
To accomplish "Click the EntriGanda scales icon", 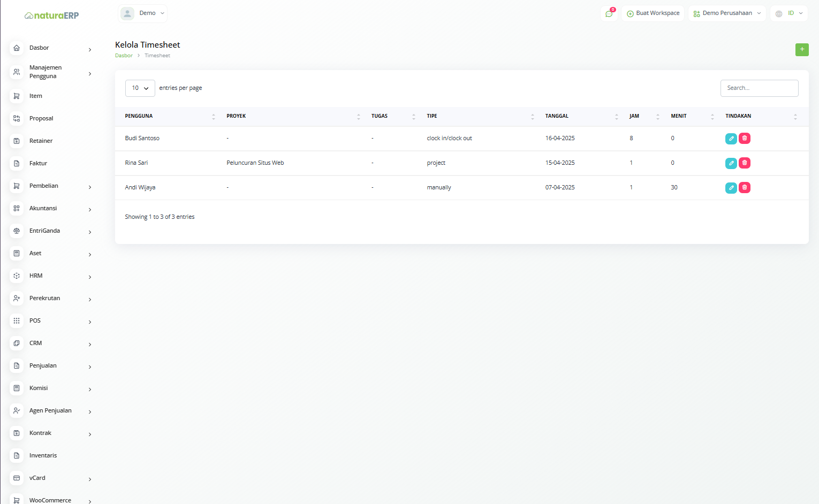I will (x=17, y=231).
